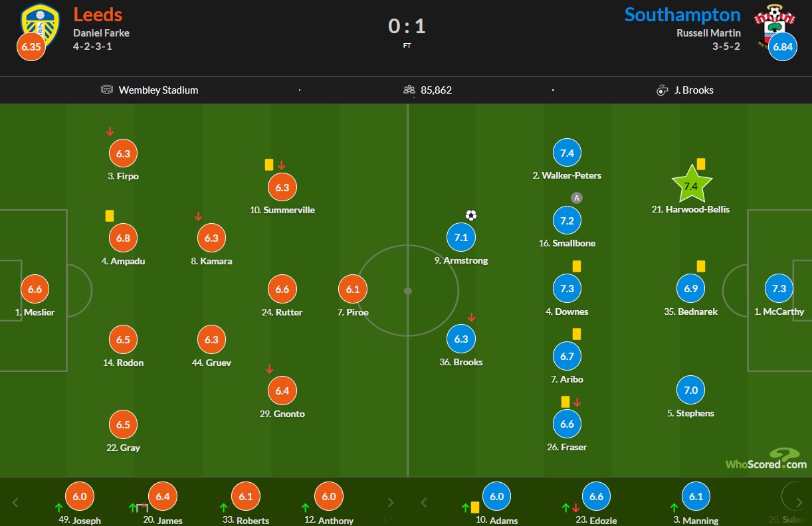Click the star rating badge for Harwood-Bellis
Image resolution: width=812 pixels, height=526 pixels.
(691, 186)
